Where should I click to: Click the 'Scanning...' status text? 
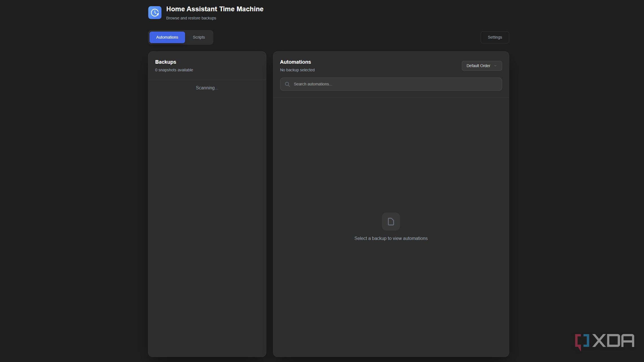(x=207, y=88)
